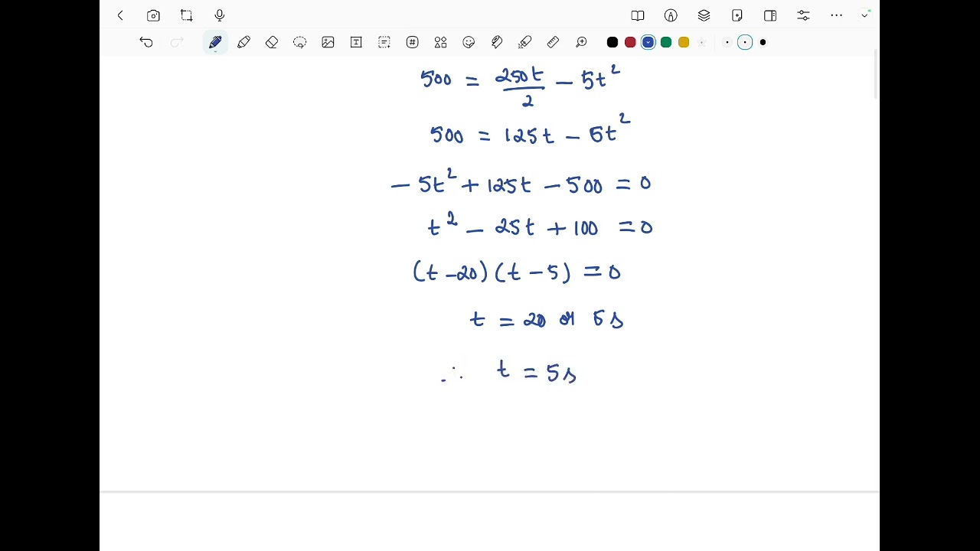The image size is (980, 551).
Task: Undo the last stroke
Action: (x=146, y=42)
